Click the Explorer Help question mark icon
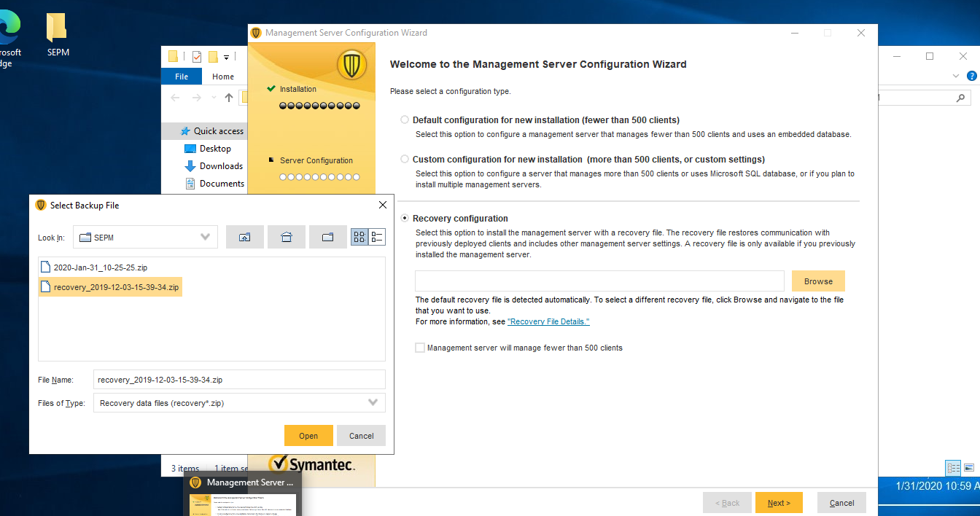 [x=971, y=76]
